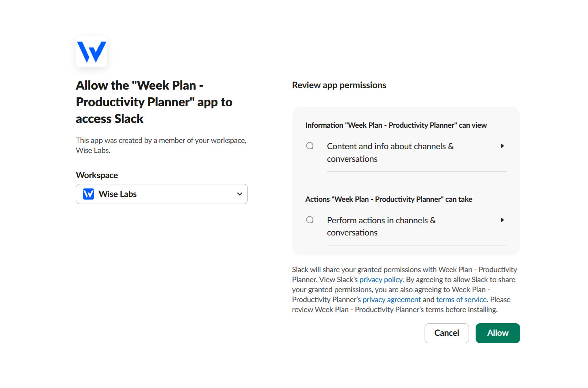The image size is (588, 388).
Task: Expand the Content and info permission arrow
Action: click(502, 146)
